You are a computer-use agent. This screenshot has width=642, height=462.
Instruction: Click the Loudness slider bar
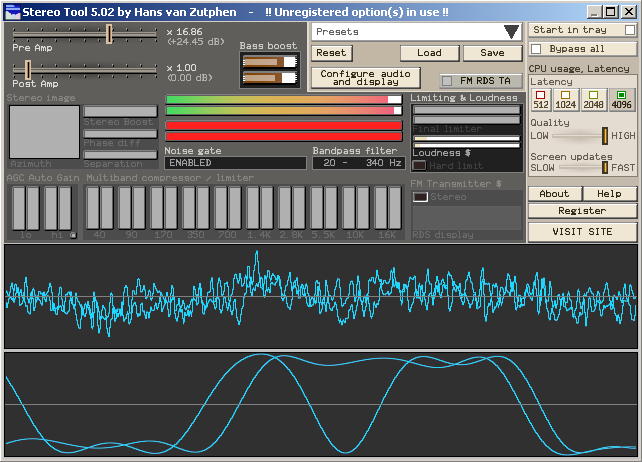pos(466,142)
